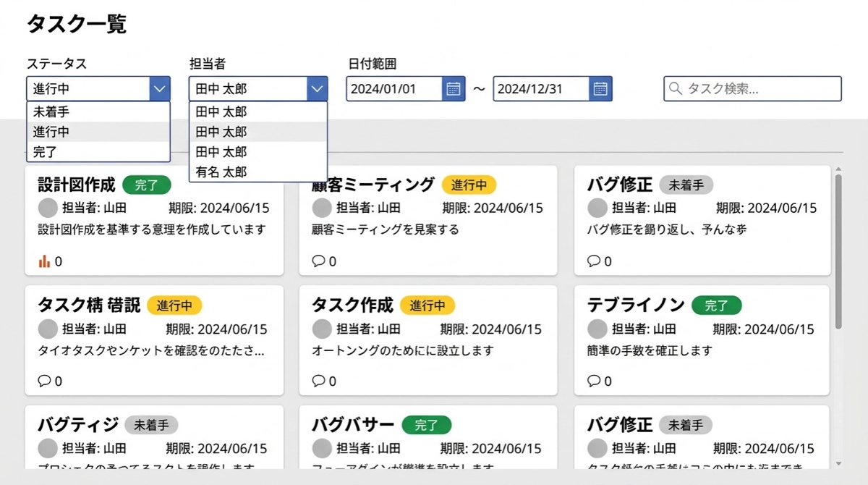Open comments on 顧客ミーティング card
Image resolution: width=868 pixels, height=485 pixels.
[318, 261]
